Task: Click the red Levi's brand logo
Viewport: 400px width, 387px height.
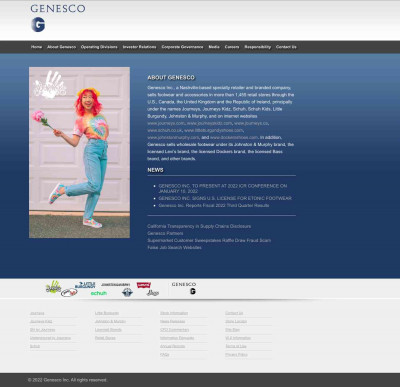Action: coord(144,285)
